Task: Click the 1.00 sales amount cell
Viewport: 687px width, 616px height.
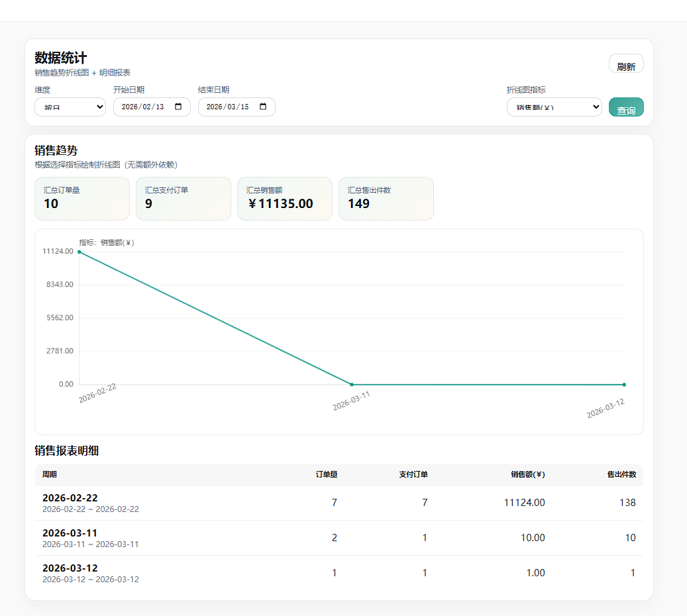Action: point(535,573)
